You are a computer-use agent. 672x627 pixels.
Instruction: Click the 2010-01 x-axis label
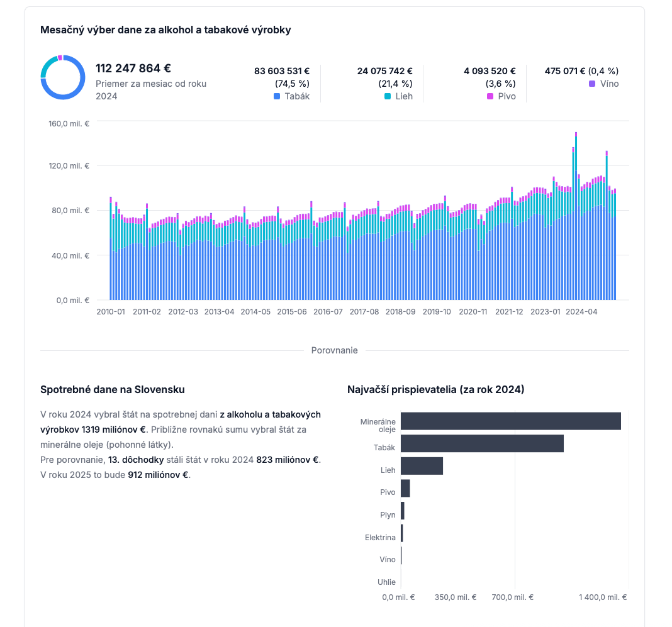coord(111,311)
